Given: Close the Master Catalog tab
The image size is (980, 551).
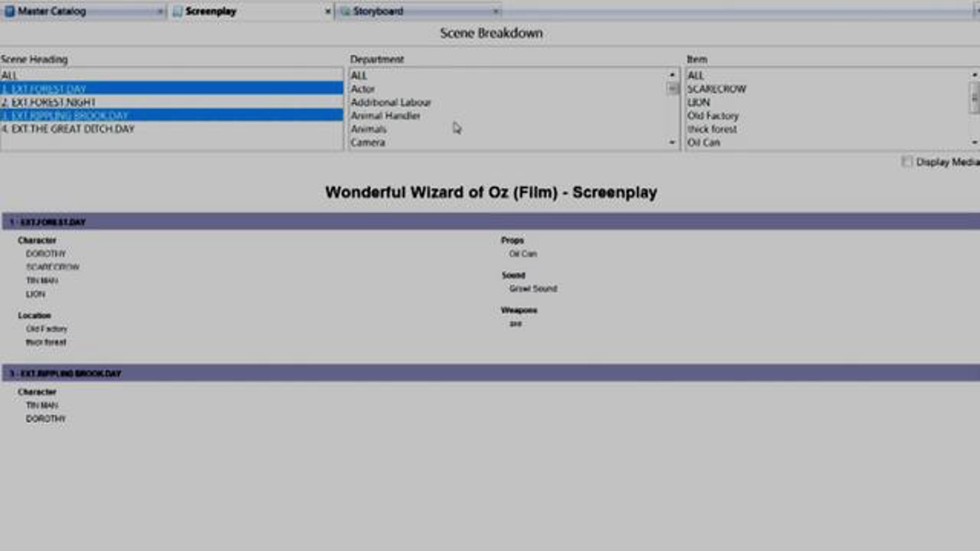Looking at the screenshot, I should [x=160, y=11].
